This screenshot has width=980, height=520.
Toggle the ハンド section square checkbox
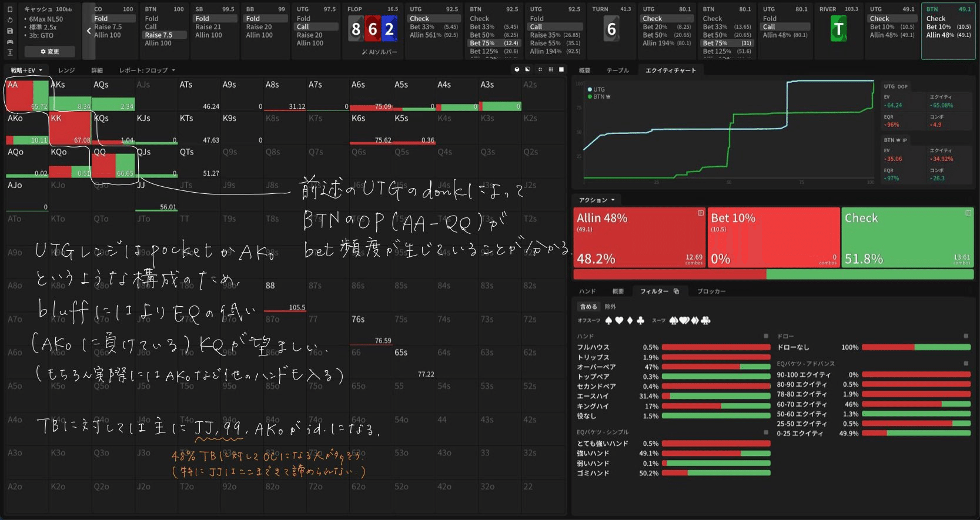pos(765,336)
